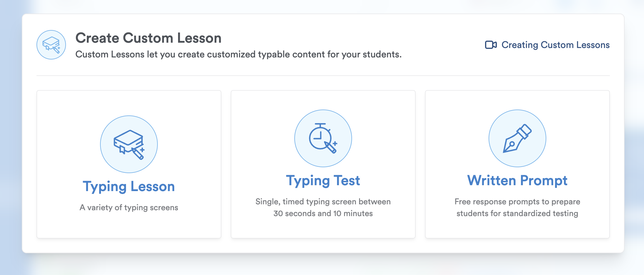Screen dimensions: 644x275
Task: Click "30 seconds and 10 minutes" text
Action: coord(323,213)
